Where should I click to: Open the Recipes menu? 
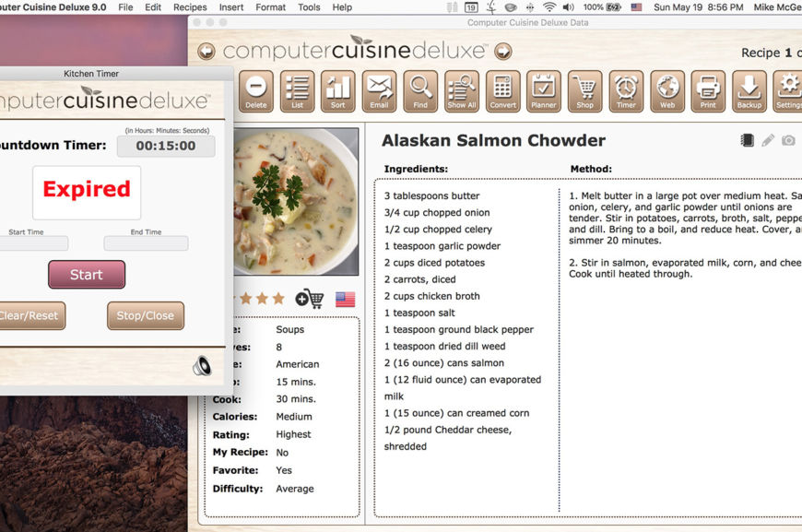(190, 7)
